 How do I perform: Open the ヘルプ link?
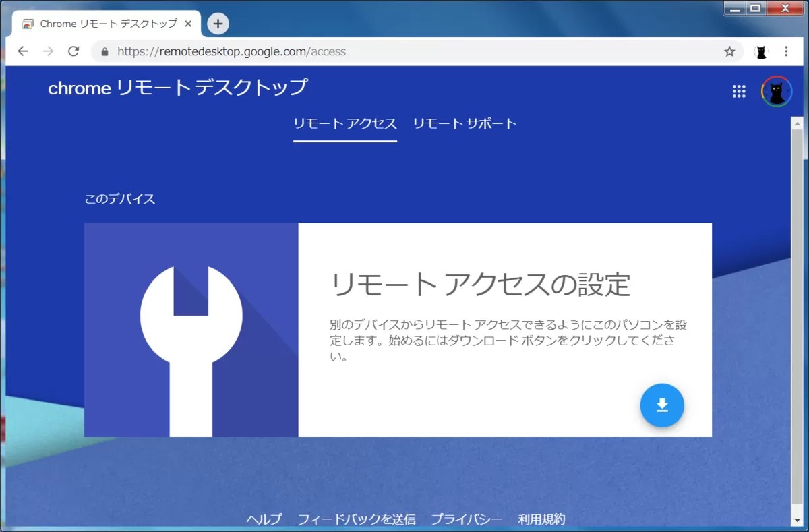(264, 519)
